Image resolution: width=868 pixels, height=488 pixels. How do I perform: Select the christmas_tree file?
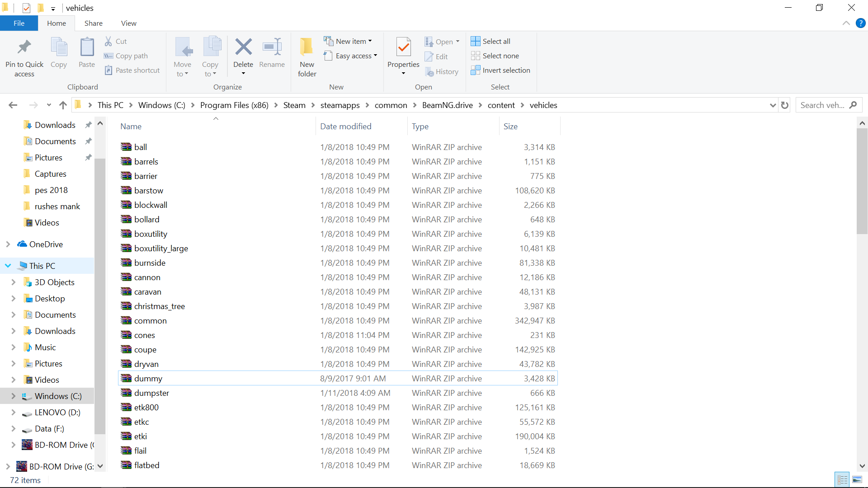[338, 306]
